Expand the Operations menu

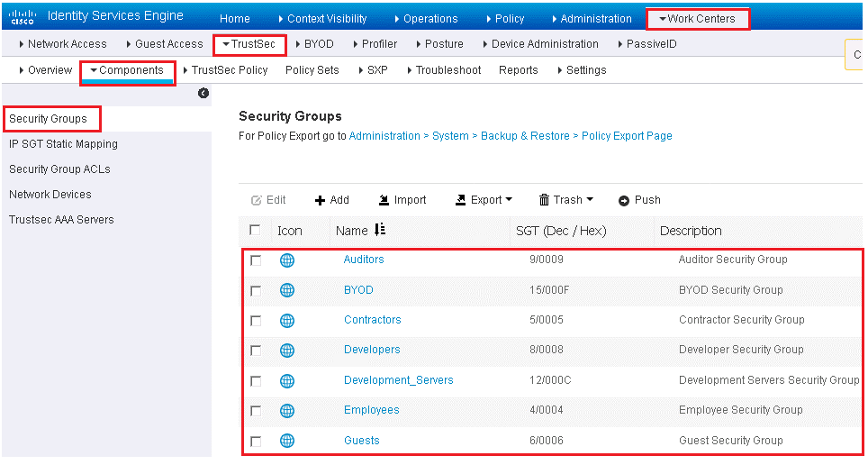tap(426, 19)
